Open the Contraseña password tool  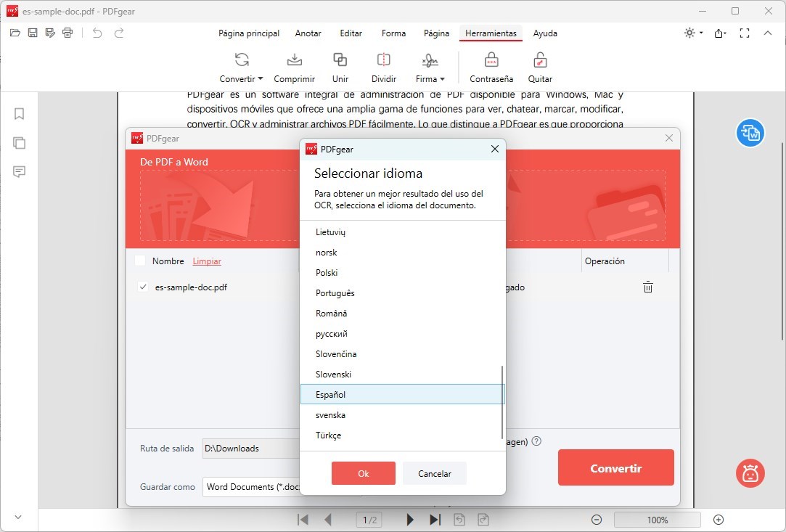pyautogui.click(x=491, y=61)
